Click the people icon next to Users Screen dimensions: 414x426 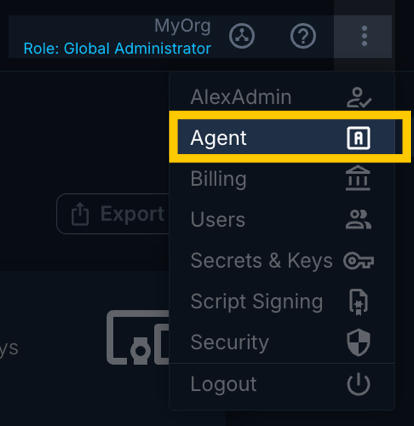click(x=358, y=219)
